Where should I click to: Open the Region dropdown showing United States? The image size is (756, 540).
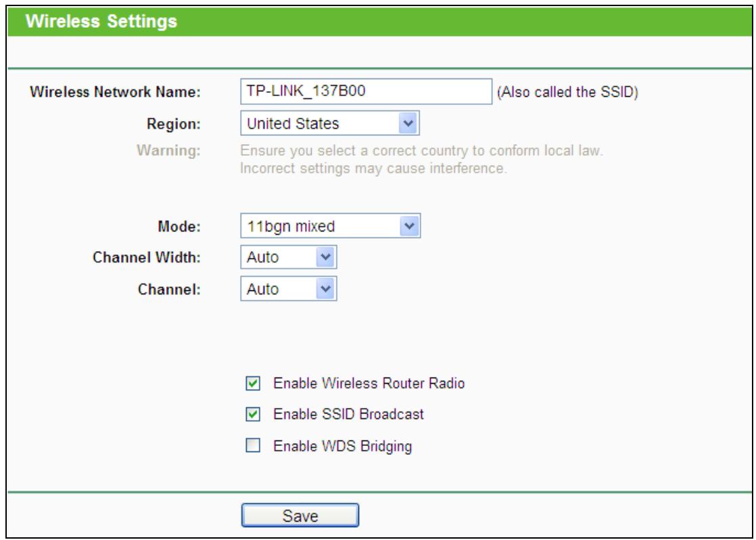click(330, 123)
